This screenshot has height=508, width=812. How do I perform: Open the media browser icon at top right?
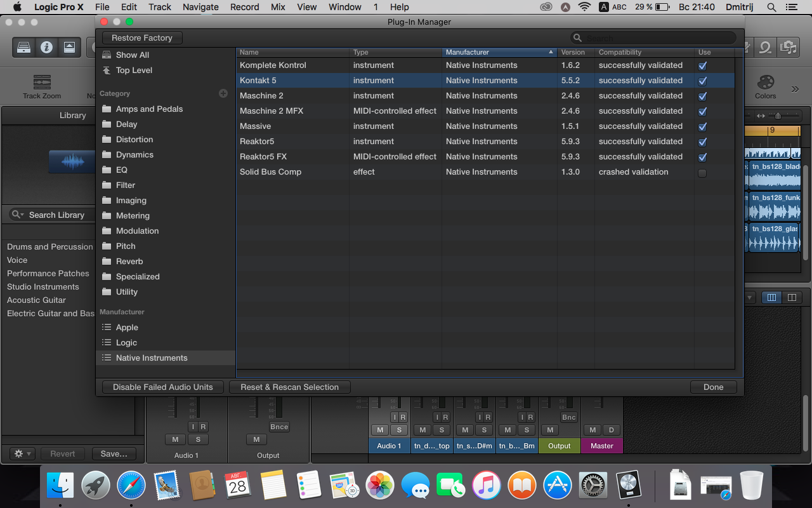(x=789, y=48)
